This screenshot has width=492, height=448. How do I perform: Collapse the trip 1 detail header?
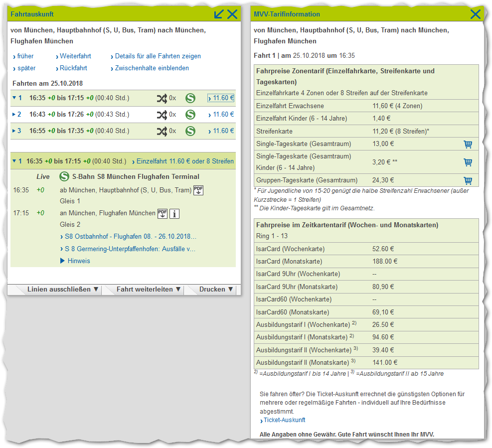[14, 161]
